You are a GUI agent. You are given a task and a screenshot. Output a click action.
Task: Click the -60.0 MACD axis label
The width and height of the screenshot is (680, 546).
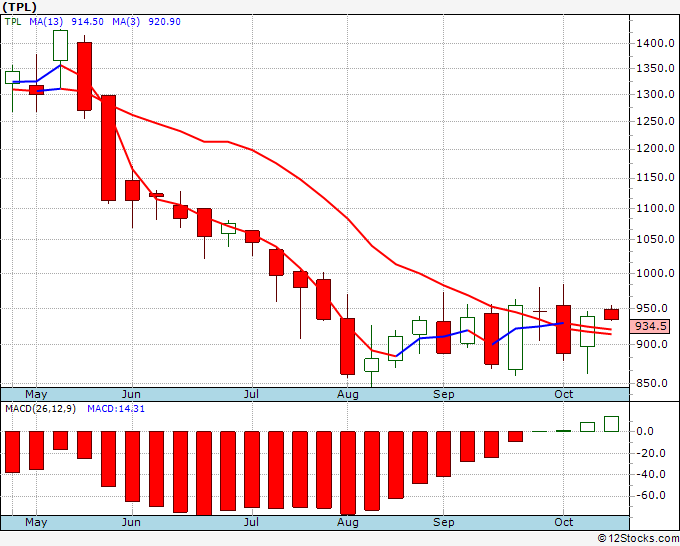pyautogui.click(x=650, y=495)
